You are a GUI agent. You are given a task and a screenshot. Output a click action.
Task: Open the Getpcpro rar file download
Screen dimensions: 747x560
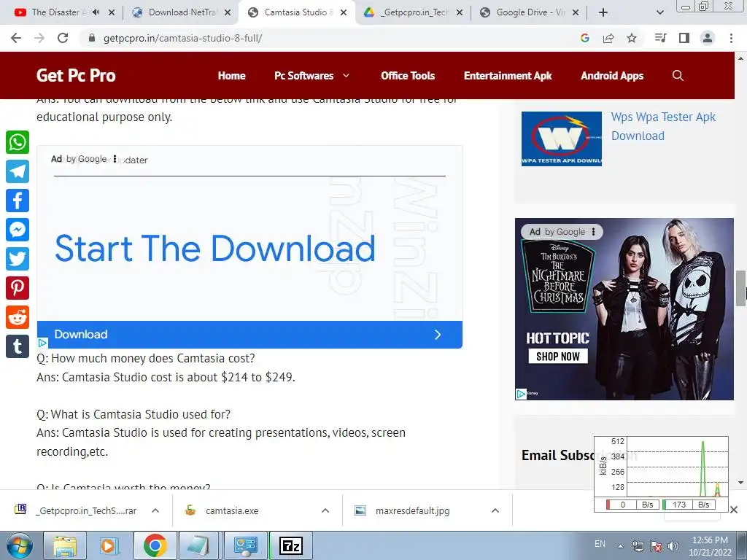click(86, 510)
